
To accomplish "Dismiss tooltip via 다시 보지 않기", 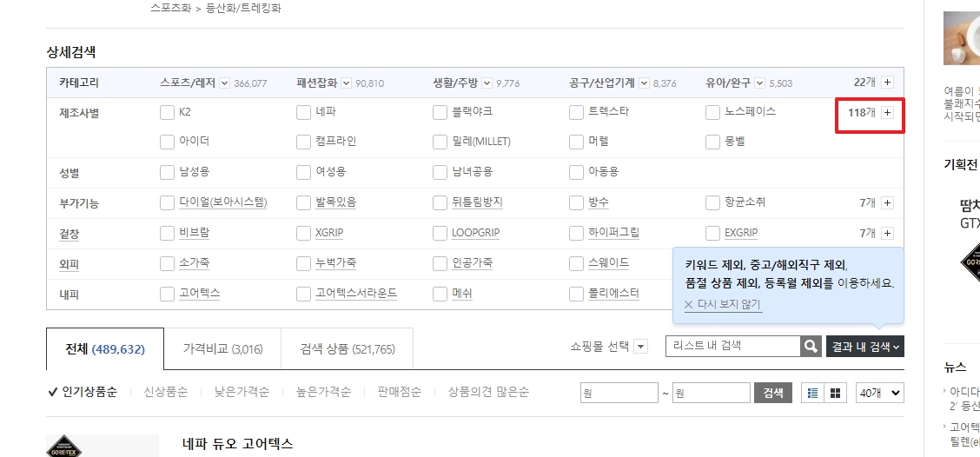I will pyautogui.click(x=723, y=305).
